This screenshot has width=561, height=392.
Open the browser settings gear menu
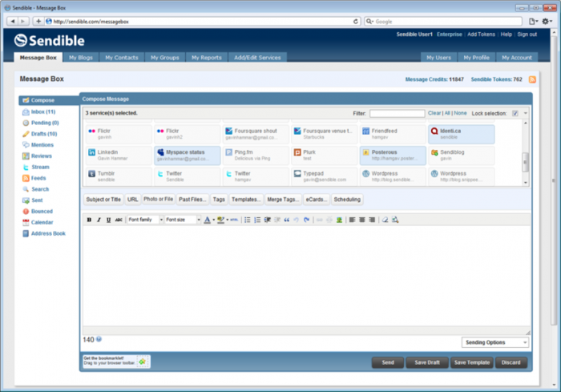tap(547, 22)
